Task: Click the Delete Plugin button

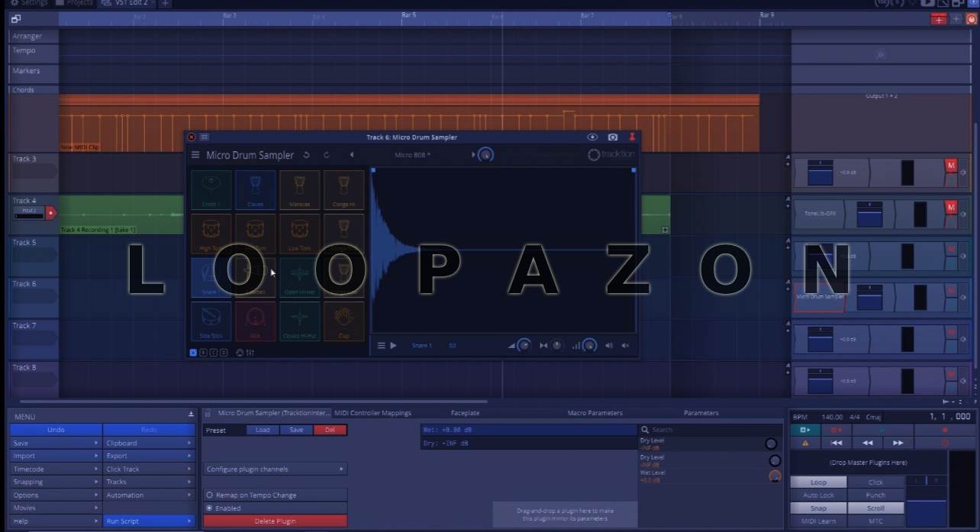Action: tap(275, 521)
